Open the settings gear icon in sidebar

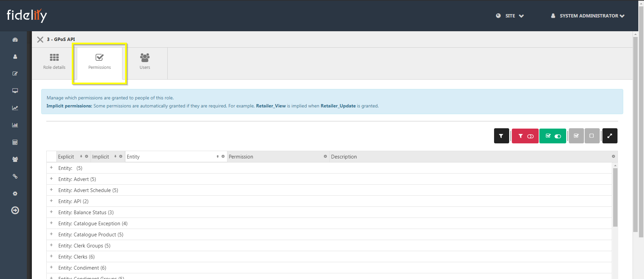pos(15,194)
